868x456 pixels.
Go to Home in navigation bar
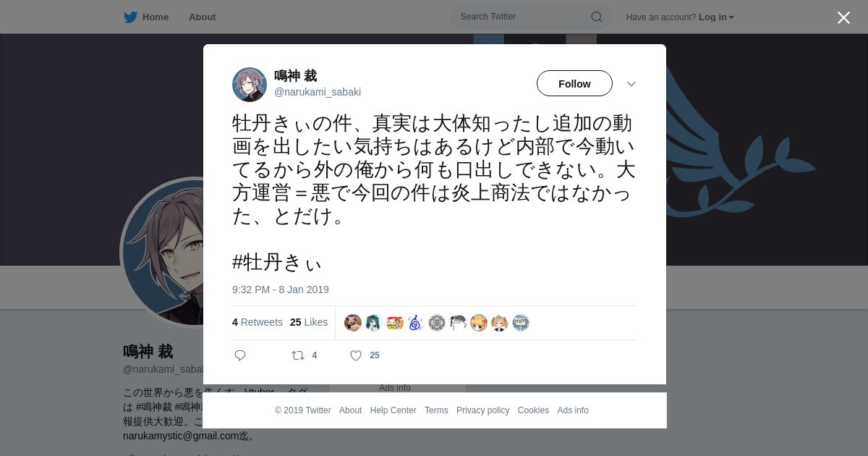tap(156, 17)
